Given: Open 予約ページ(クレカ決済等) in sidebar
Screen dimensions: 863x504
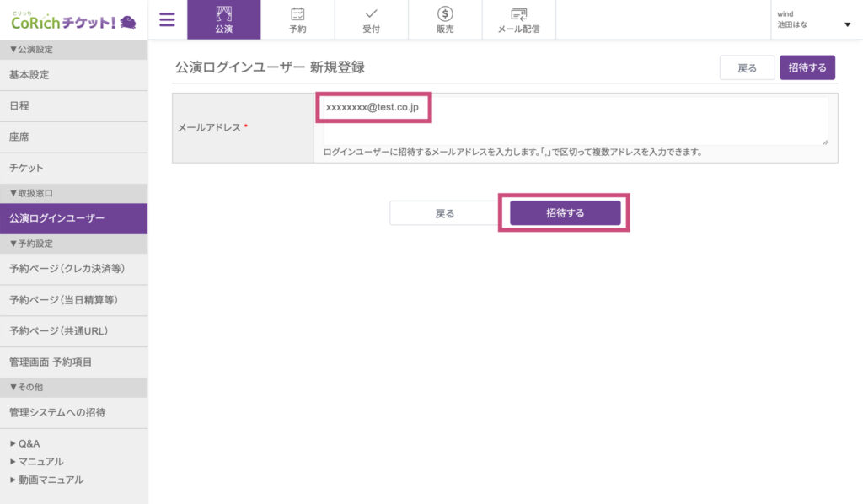Looking at the screenshot, I should [x=67, y=269].
